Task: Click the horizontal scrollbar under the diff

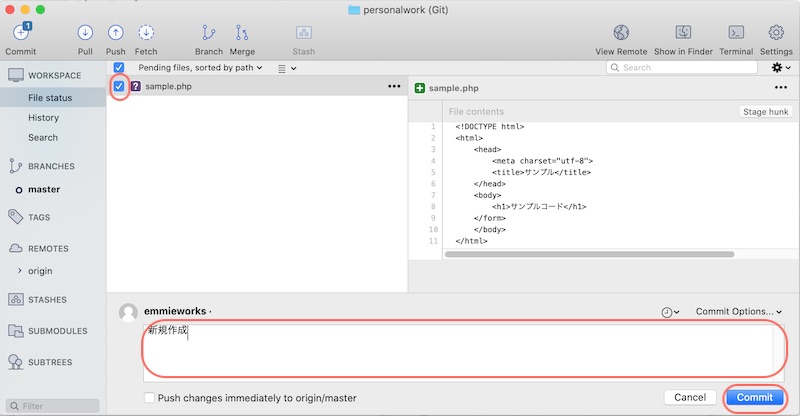Action: click(589, 254)
